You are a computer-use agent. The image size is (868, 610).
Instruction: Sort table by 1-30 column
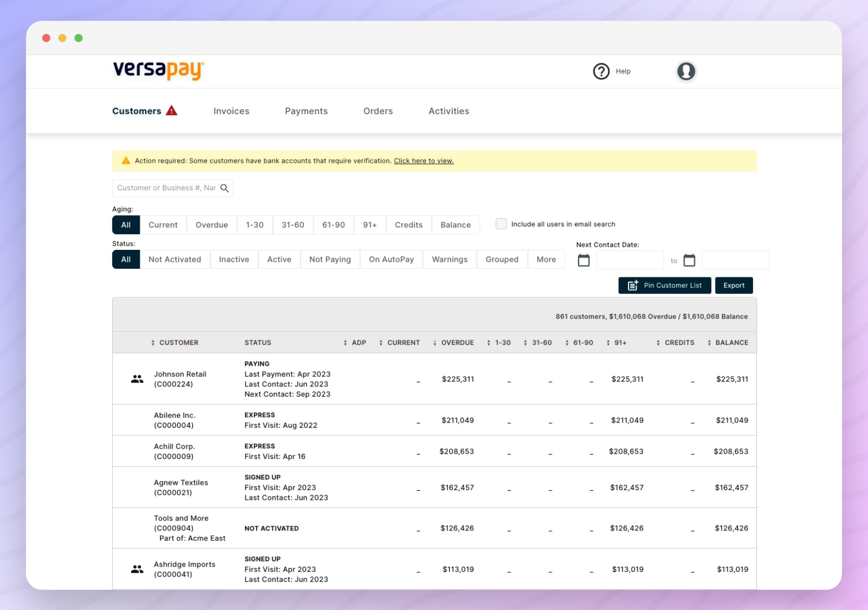(x=498, y=342)
